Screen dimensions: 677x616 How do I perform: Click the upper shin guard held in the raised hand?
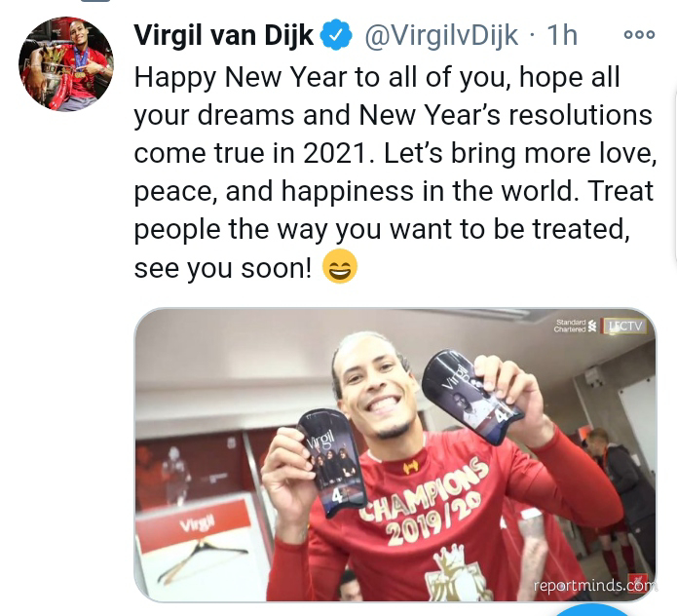472,397
